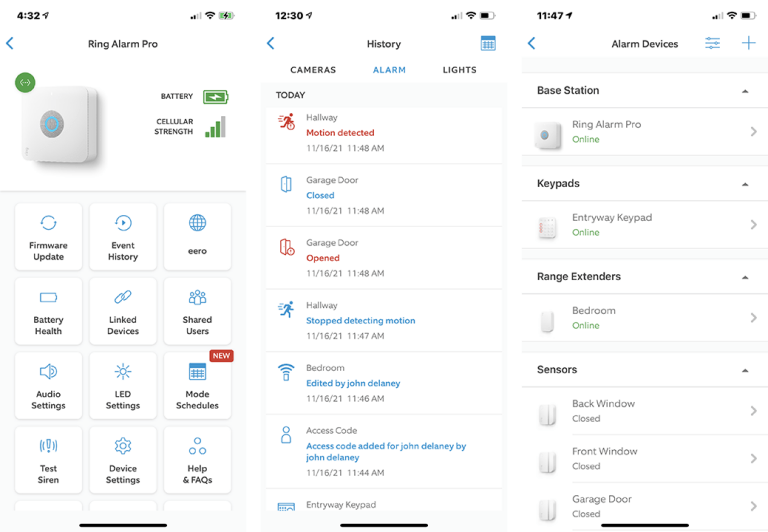Open Bedroom range extender chevron
Viewport: 768px width, 532px height.
pos(753,317)
